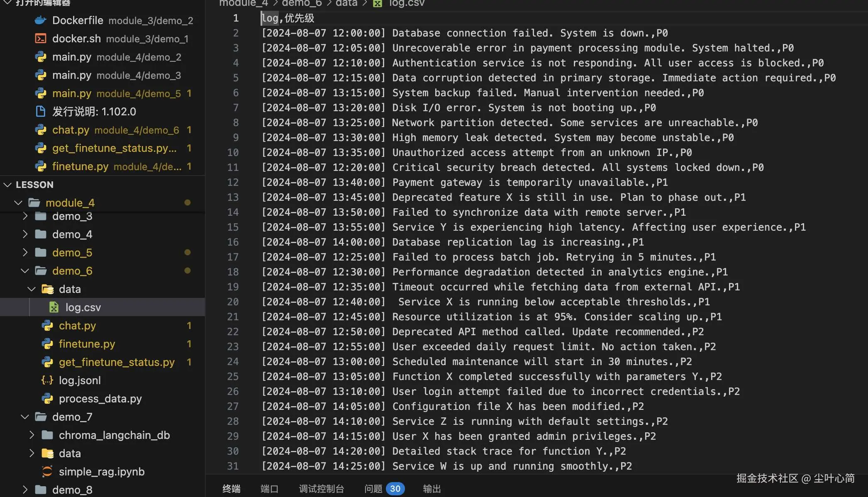Expand the demo_5 folder
Viewport: 868px width, 497px height.
[x=25, y=253]
